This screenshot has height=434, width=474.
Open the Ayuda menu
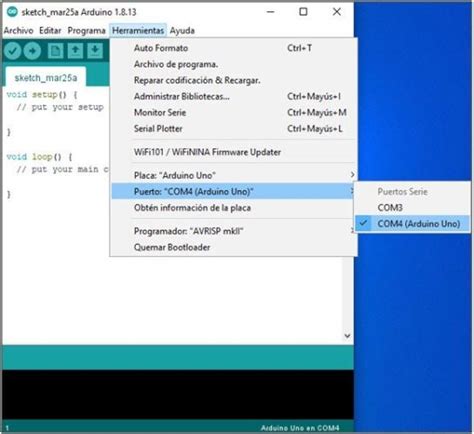click(182, 31)
